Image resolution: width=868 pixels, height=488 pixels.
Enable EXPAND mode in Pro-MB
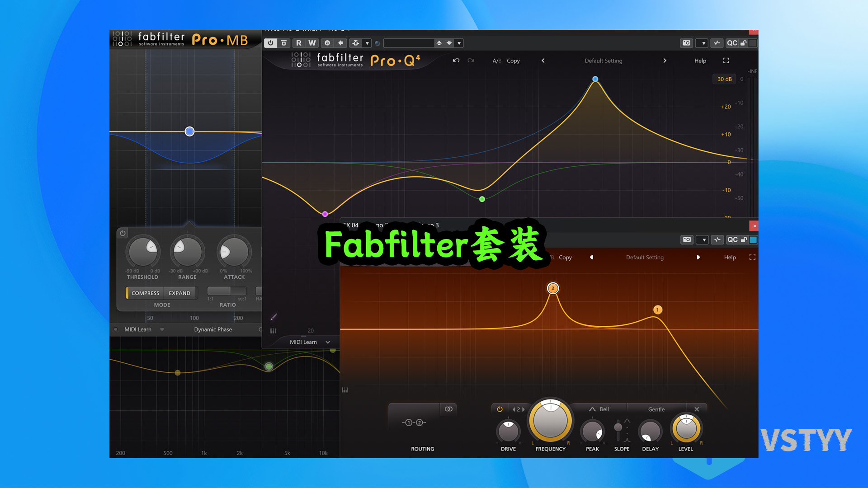point(179,293)
